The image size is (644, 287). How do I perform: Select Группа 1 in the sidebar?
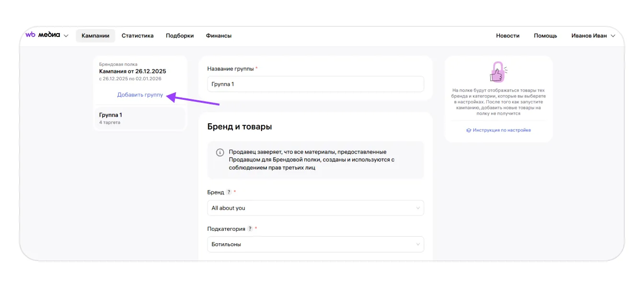point(139,119)
